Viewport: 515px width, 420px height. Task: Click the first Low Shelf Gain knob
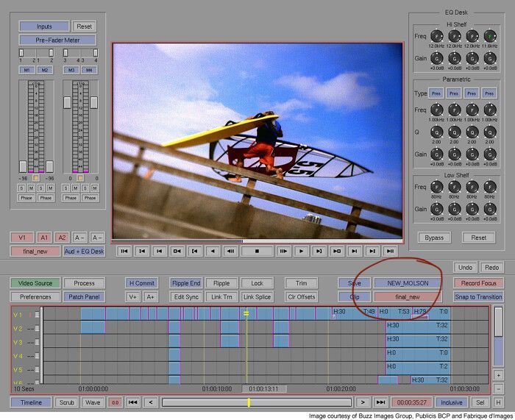436,209
